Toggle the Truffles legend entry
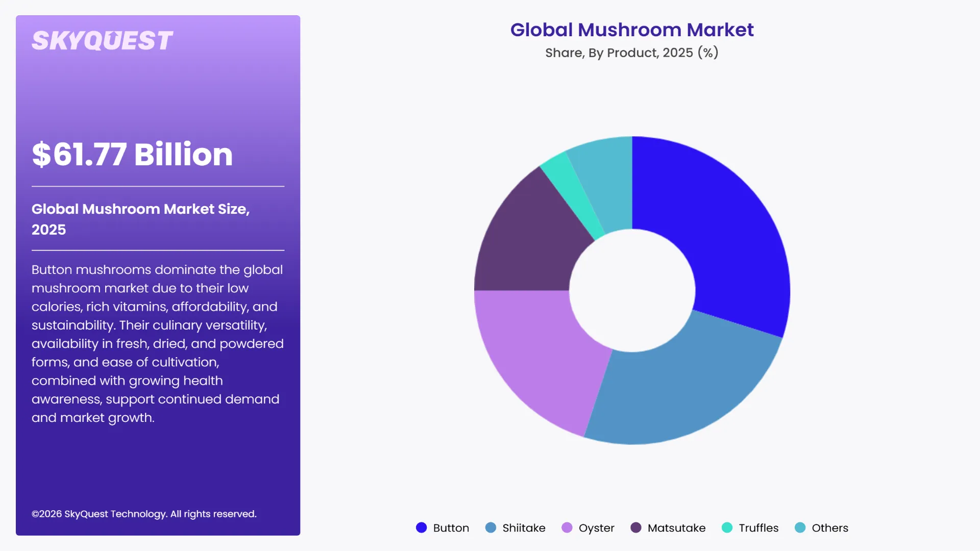 tap(758, 528)
